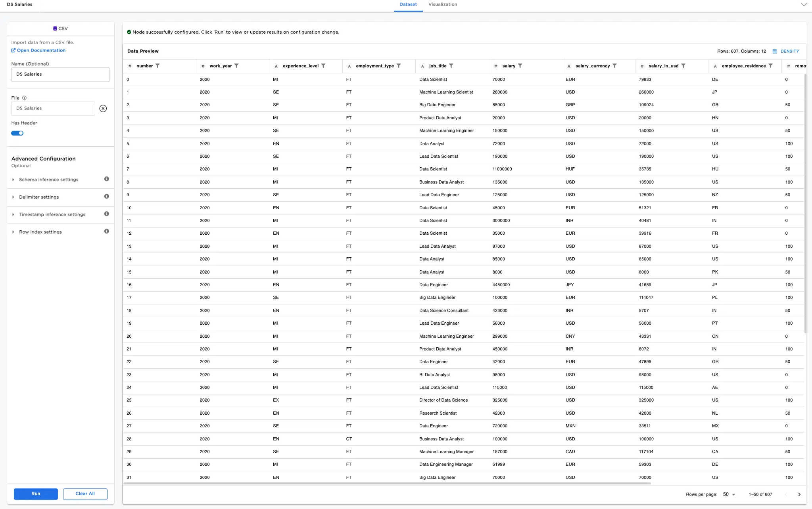Click the clear file icon next to DS Salaries
Viewport: 812px width, 509px height.
click(104, 108)
